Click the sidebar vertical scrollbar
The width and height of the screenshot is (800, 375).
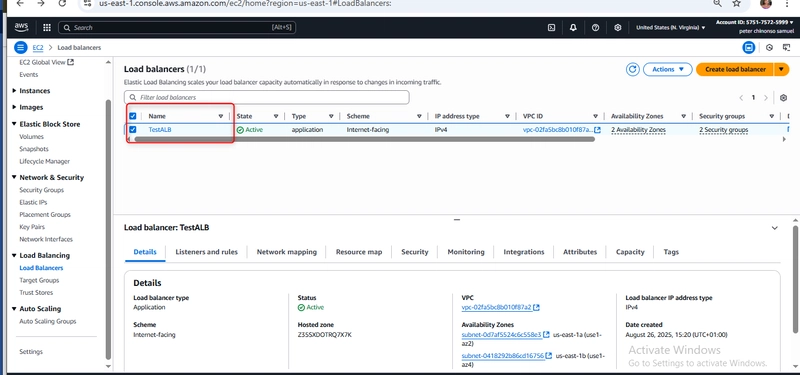[x=108, y=229]
